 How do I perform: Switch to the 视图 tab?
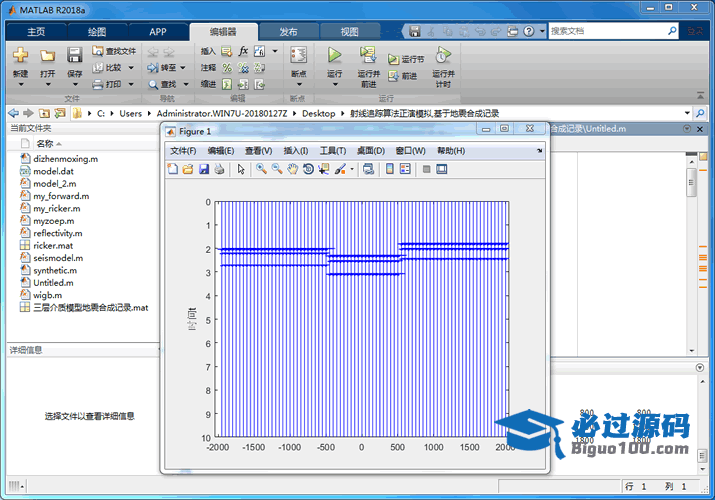pos(349,32)
